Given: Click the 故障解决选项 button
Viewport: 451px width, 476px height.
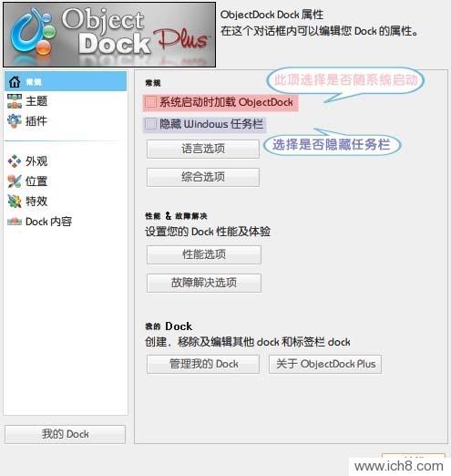Looking at the screenshot, I should tap(204, 283).
